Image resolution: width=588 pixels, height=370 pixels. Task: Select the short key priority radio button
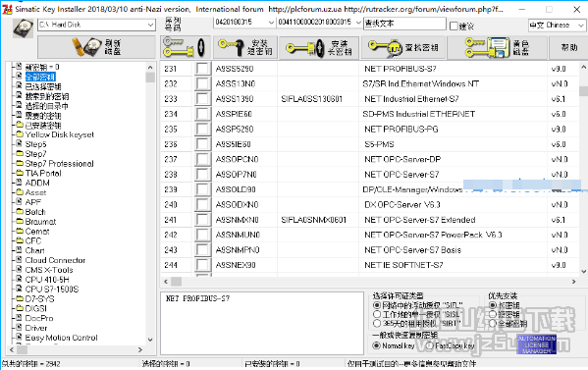493,314
